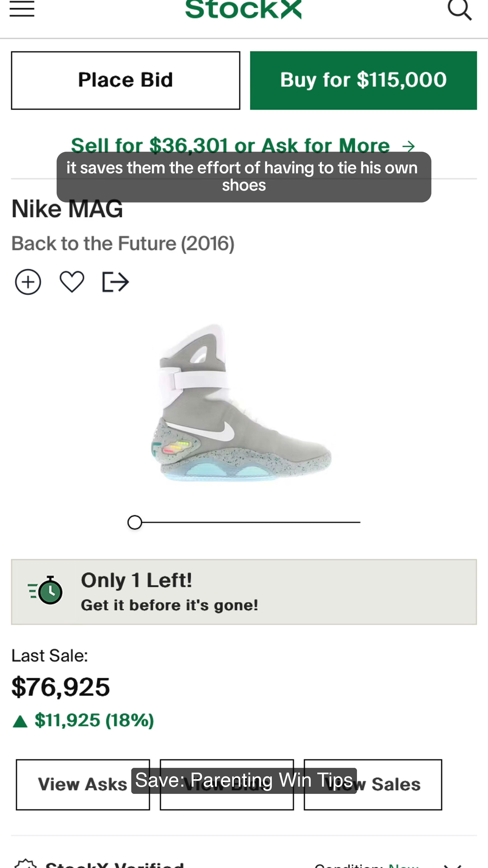488x868 pixels.
Task: Add Nike MAG to portfolio (plus icon)
Action: coord(28,282)
